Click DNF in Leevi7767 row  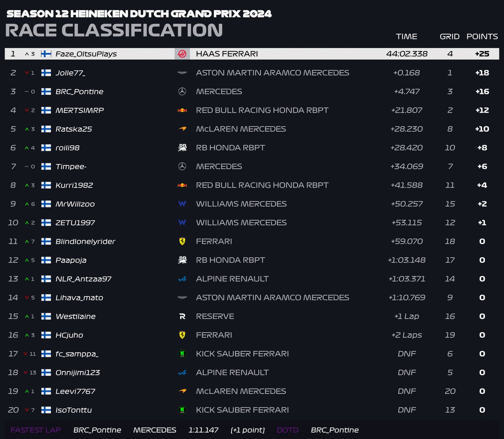(407, 391)
